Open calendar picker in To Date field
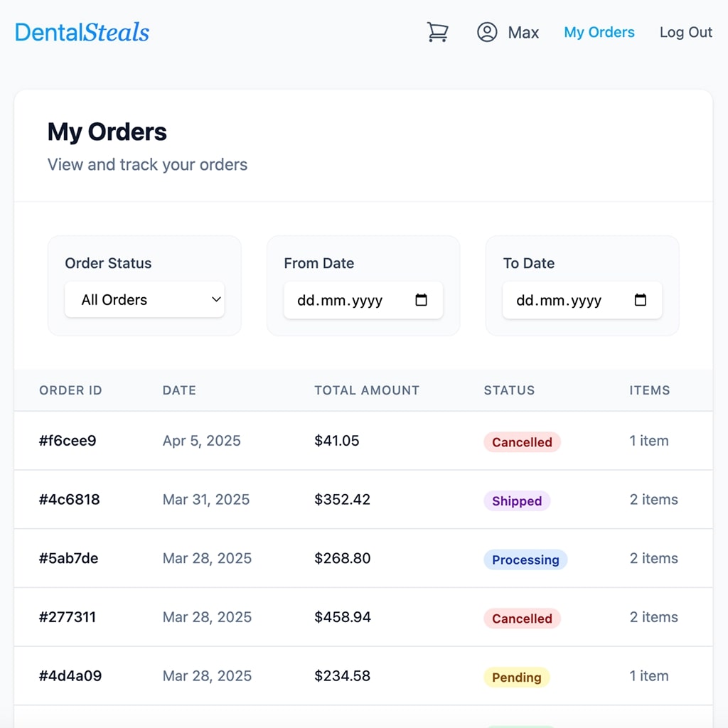The width and height of the screenshot is (728, 728). (x=641, y=300)
